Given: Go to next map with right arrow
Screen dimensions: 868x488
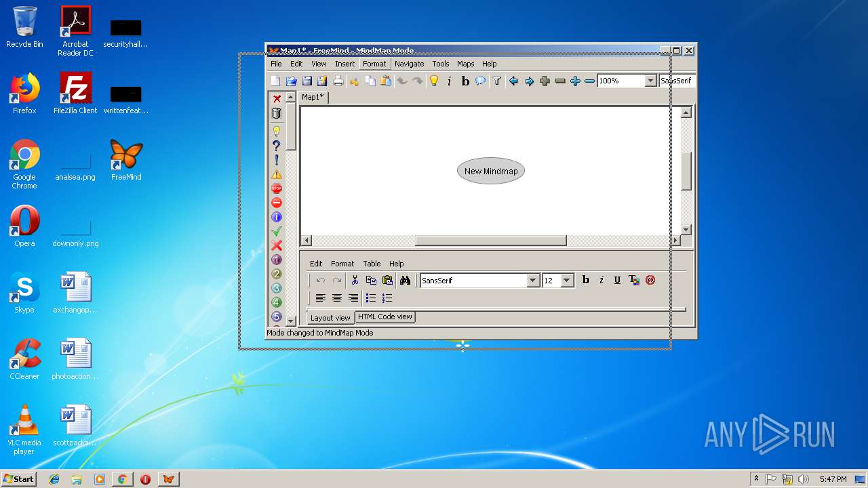Looking at the screenshot, I should point(530,81).
